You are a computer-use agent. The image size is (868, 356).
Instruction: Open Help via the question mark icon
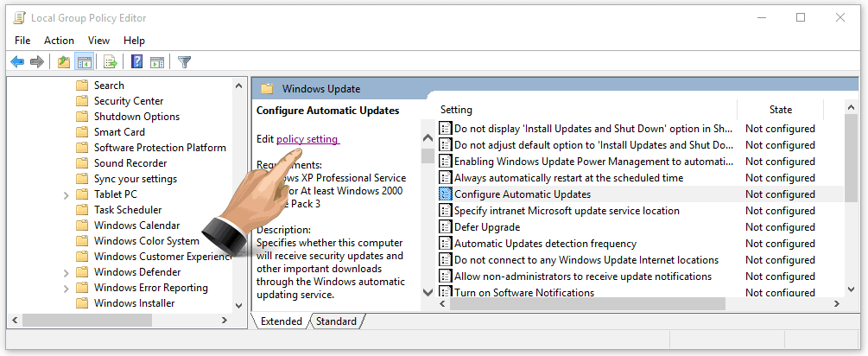(136, 61)
